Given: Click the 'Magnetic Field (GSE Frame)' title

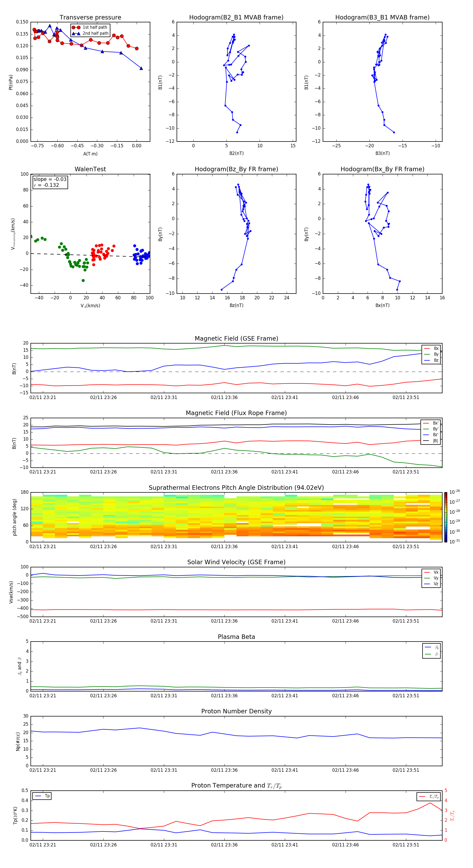Looking at the screenshot, I should coord(236,339).
